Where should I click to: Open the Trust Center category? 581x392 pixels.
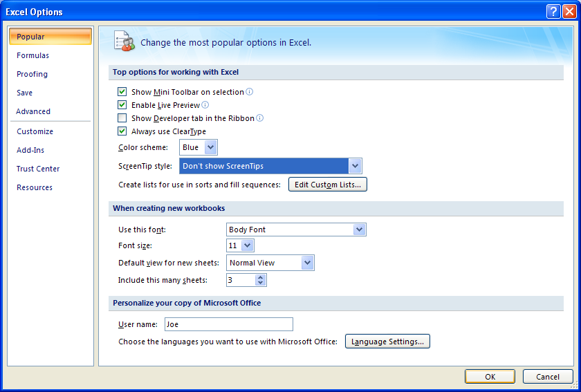pyautogui.click(x=38, y=169)
